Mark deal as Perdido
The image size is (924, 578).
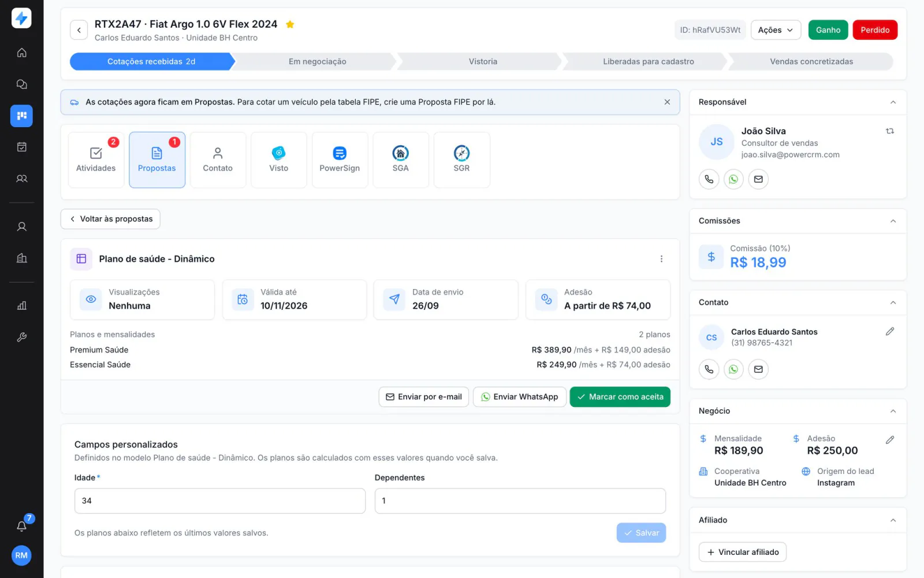tap(875, 30)
